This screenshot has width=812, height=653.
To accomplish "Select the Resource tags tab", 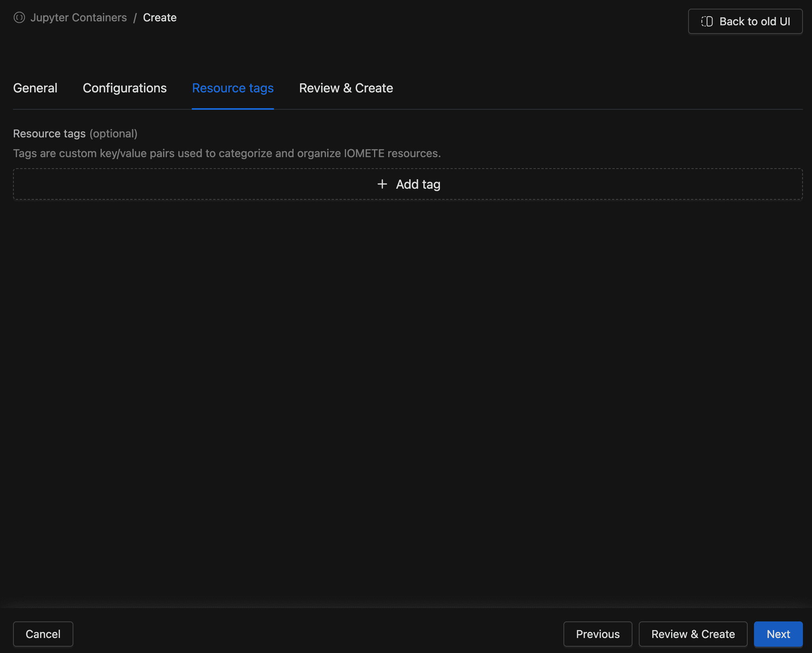I will coord(233,88).
